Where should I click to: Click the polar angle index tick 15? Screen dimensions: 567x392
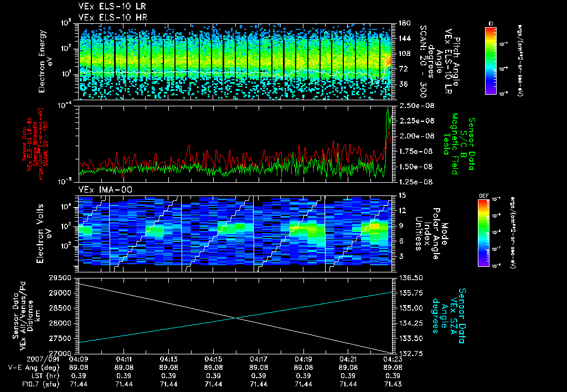pyautogui.click(x=403, y=195)
